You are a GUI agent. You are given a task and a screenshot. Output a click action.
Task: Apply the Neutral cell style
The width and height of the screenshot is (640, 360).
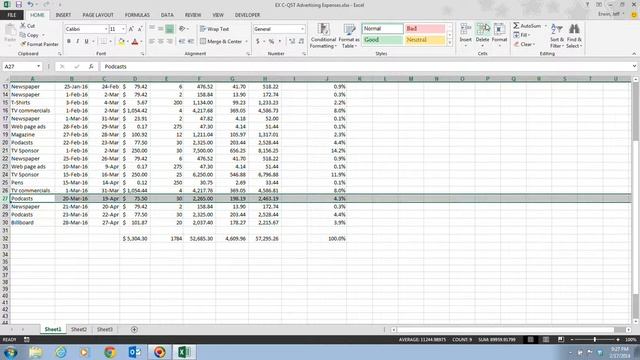pos(424,40)
